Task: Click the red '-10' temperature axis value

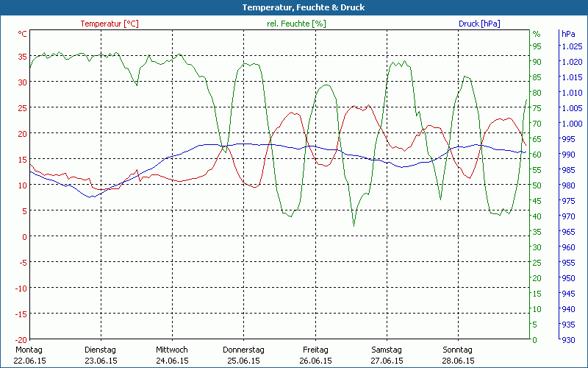Action: [x=21, y=289]
